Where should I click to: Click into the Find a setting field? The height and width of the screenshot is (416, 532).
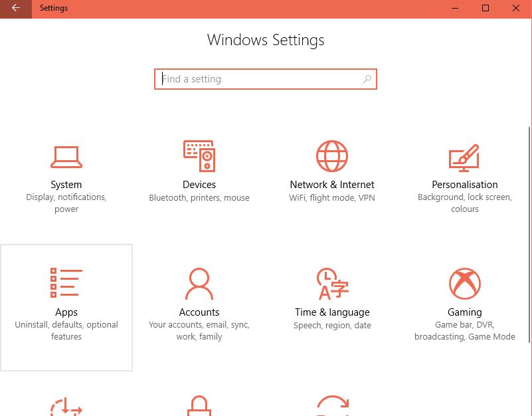pyautogui.click(x=265, y=79)
